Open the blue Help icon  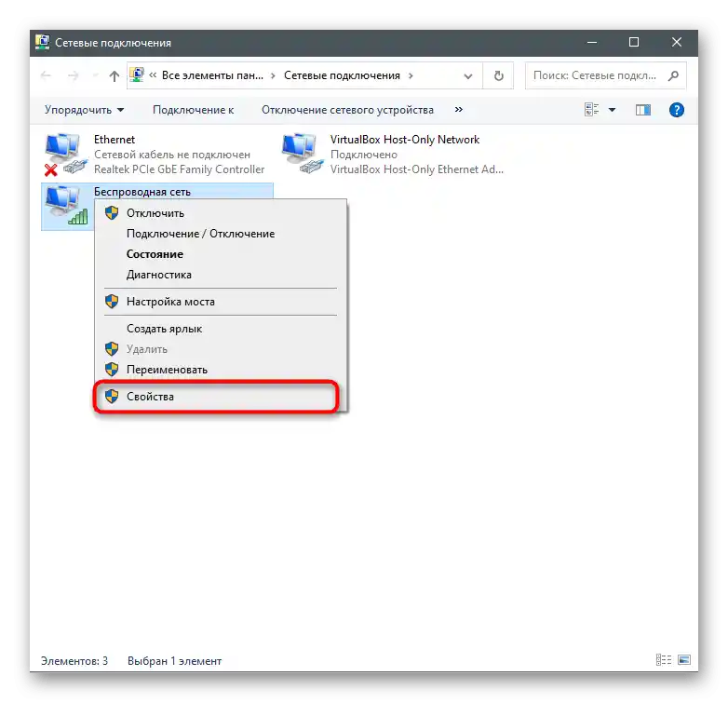point(677,110)
